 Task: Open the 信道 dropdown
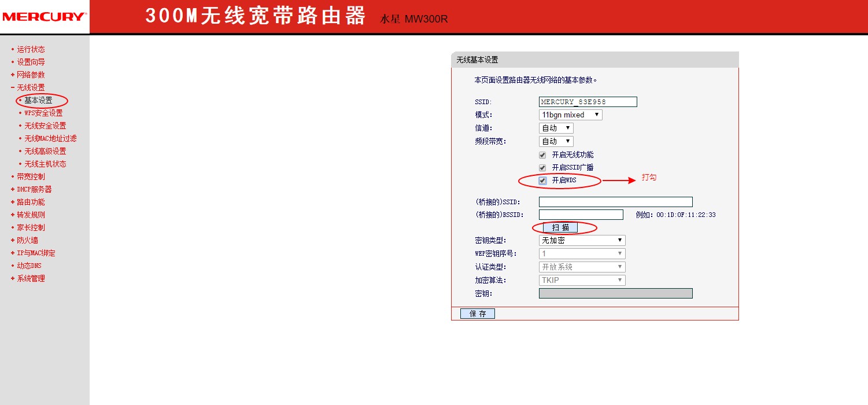555,128
